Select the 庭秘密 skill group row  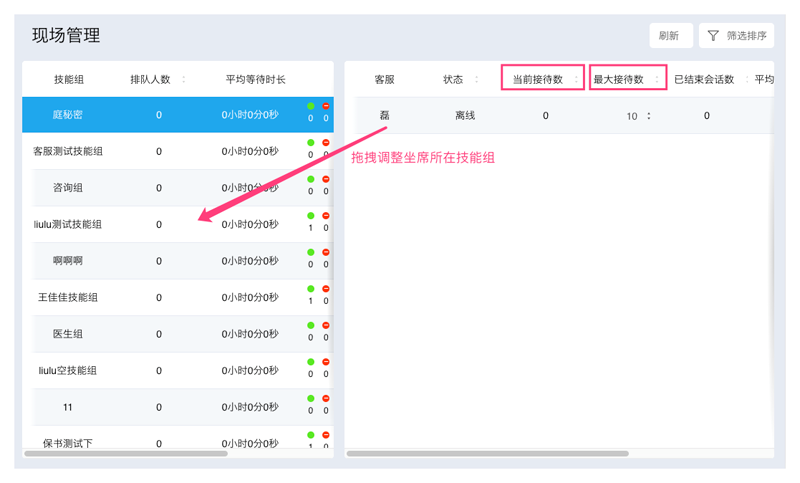[68, 115]
